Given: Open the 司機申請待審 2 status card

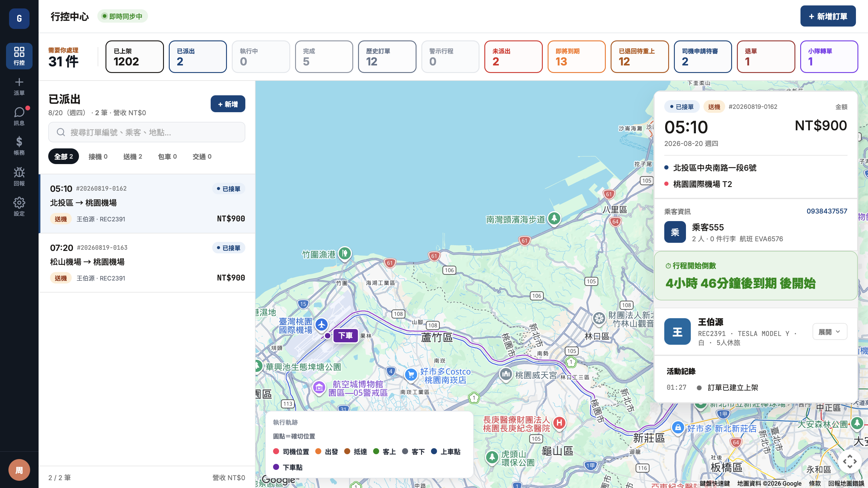Looking at the screenshot, I should coord(703,57).
